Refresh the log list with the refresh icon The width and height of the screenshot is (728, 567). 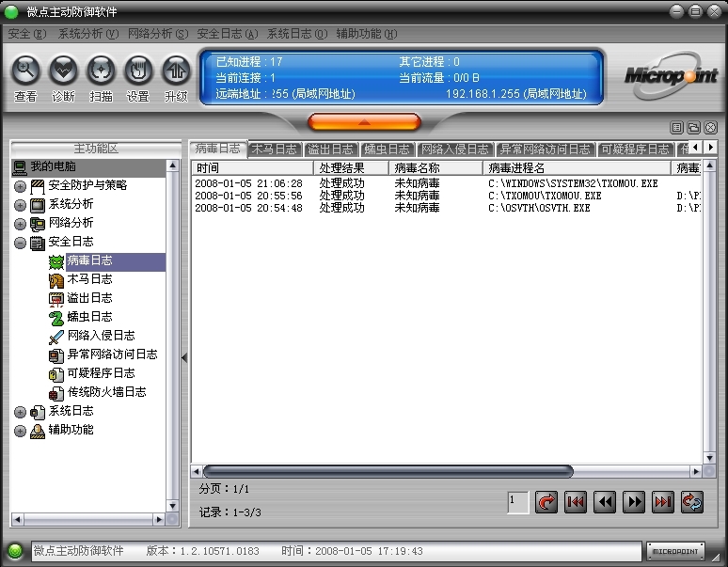pos(692,502)
